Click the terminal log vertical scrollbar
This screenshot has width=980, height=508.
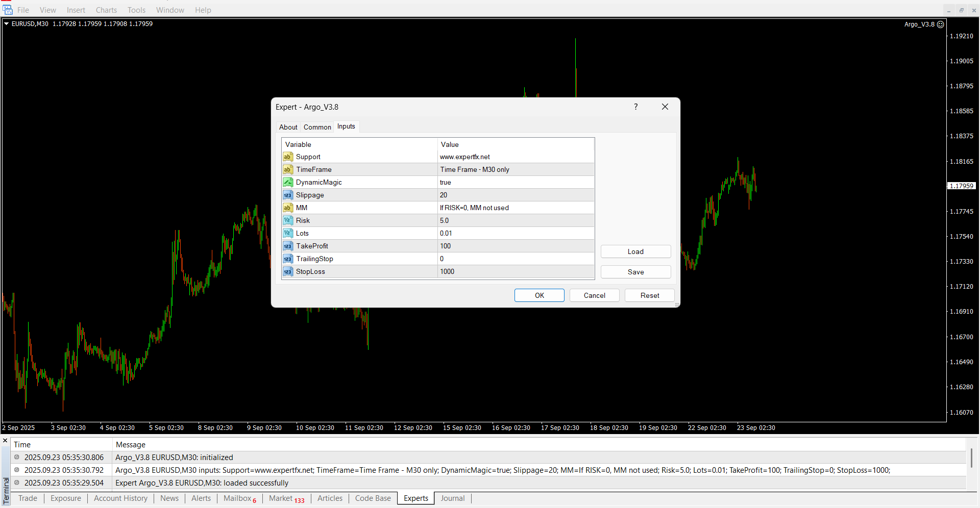point(971,458)
